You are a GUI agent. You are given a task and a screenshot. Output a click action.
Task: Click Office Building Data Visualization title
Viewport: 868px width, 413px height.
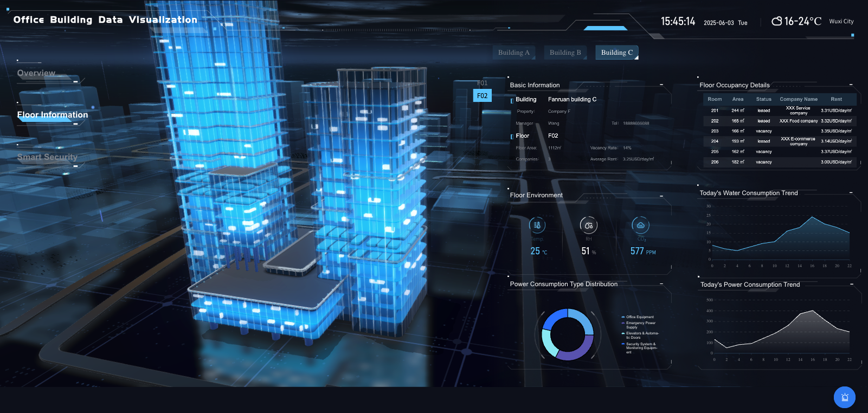pos(105,20)
